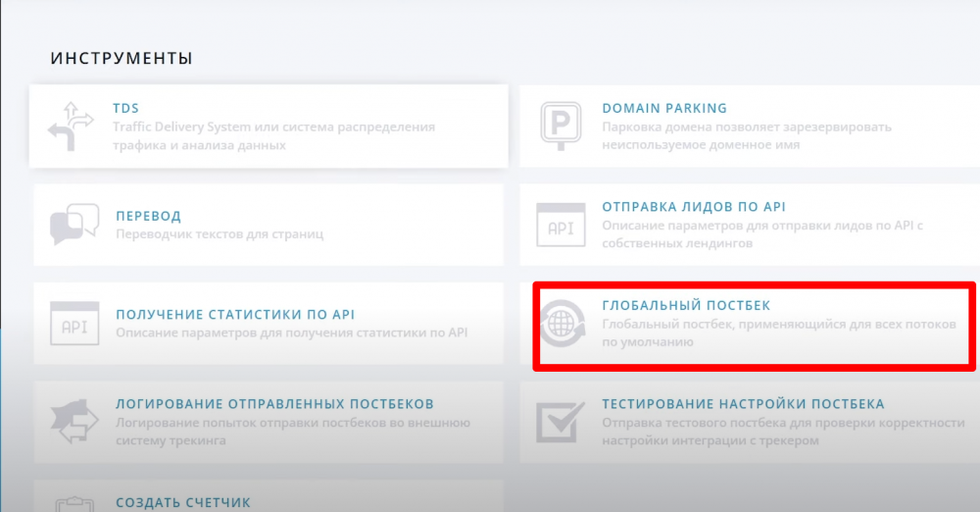
Task: Click the text 'Парковка домена позволяет зарезервировать'
Action: point(747,127)
